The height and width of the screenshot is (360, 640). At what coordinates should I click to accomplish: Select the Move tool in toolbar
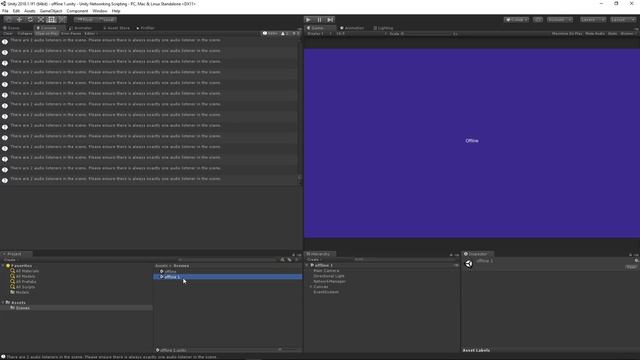19,20
